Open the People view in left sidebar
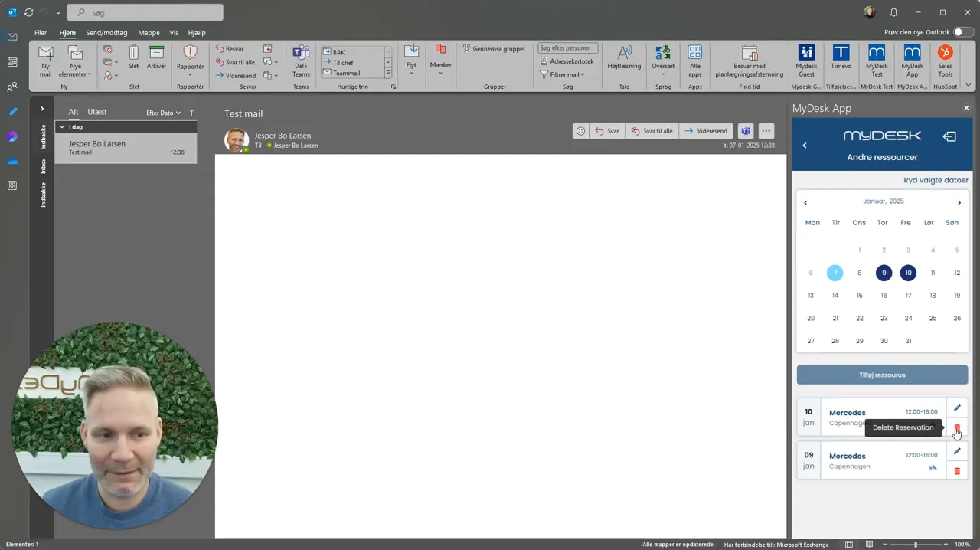Viewport: 980px width, 550px height. coord(12,87)
